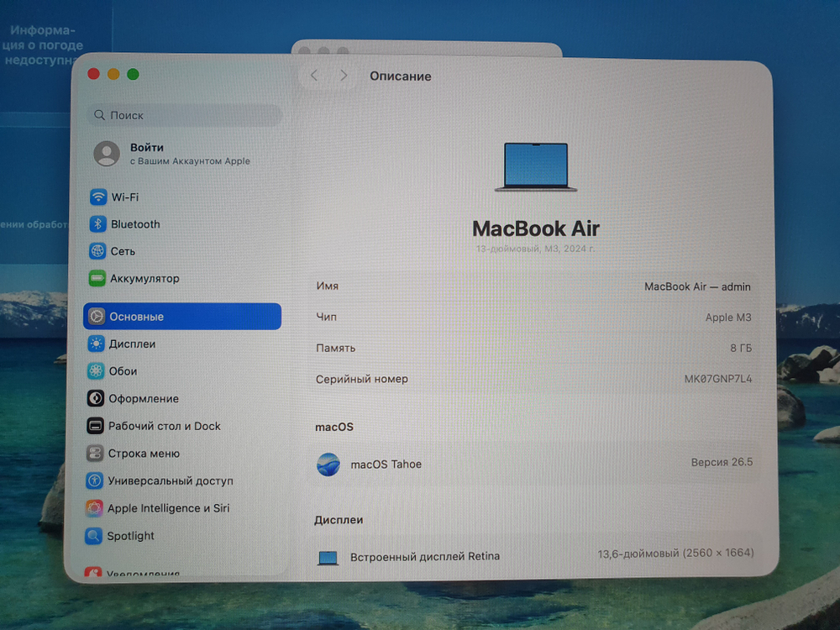Viewport: 840px width, 630px height.
Task: Click the macOS Tahoe label
Action: coord(386,465)
